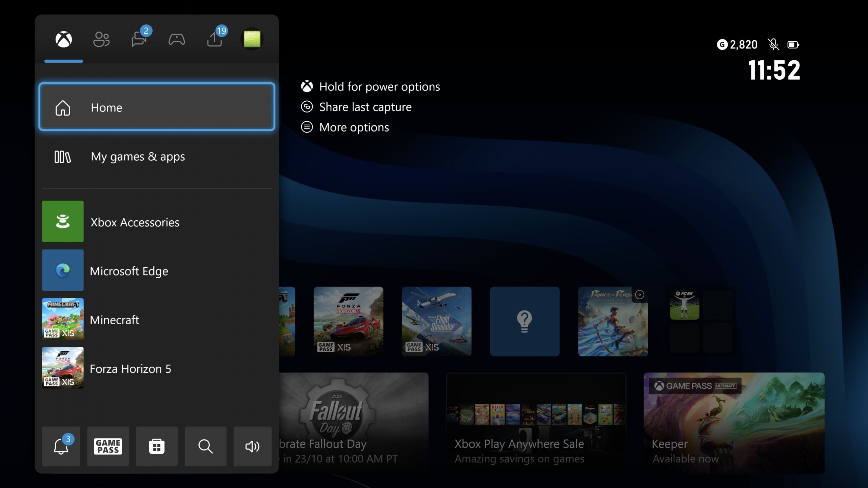The height and width of the screenshot is (488, 868).
Task: Click the controller battery icon
Action: point(793,45)
